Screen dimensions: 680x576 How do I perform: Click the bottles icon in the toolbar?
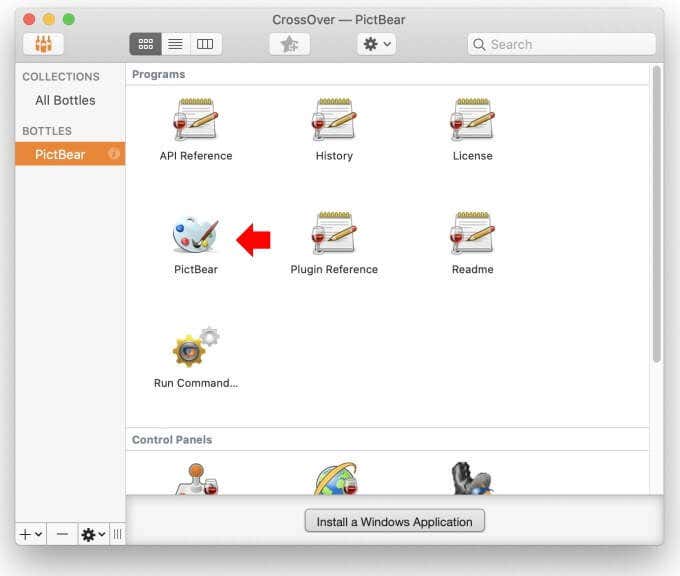43,44
